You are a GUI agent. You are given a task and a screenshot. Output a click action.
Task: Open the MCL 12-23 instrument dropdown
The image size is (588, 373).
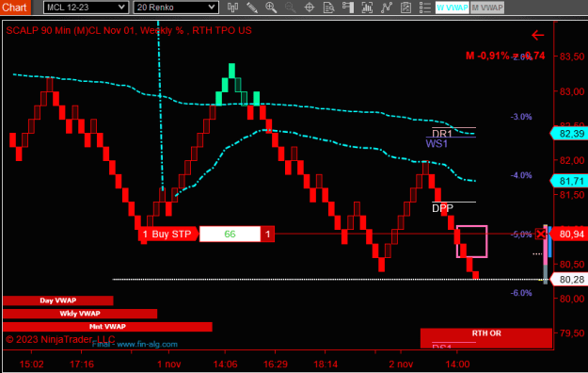(x=86, y=8)
